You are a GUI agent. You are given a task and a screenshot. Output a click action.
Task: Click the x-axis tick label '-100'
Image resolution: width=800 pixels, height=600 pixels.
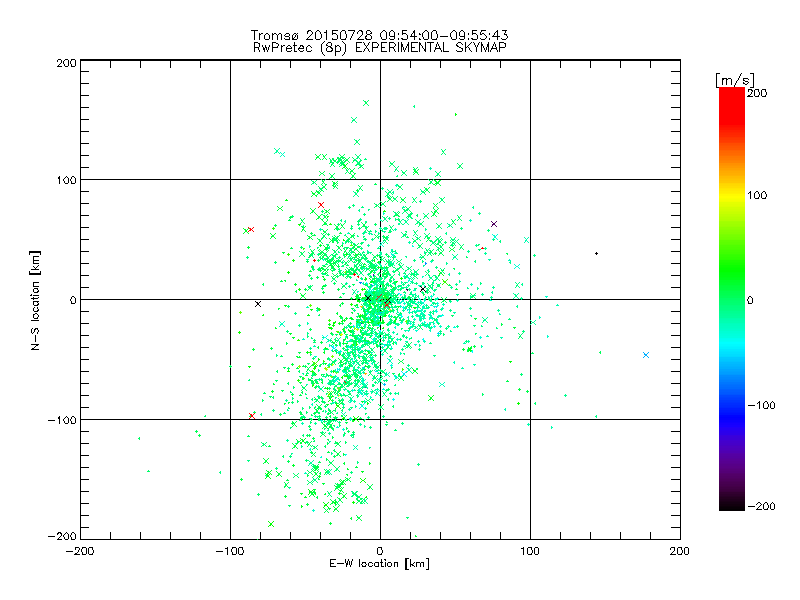click(230, 552)
